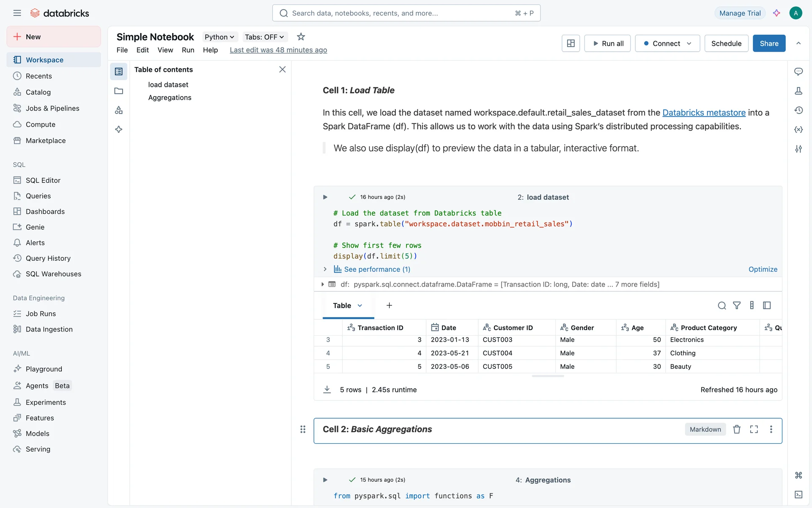Screen dimensions: 812x508
Task: Select the Table results tab
Action: point(342,306)
